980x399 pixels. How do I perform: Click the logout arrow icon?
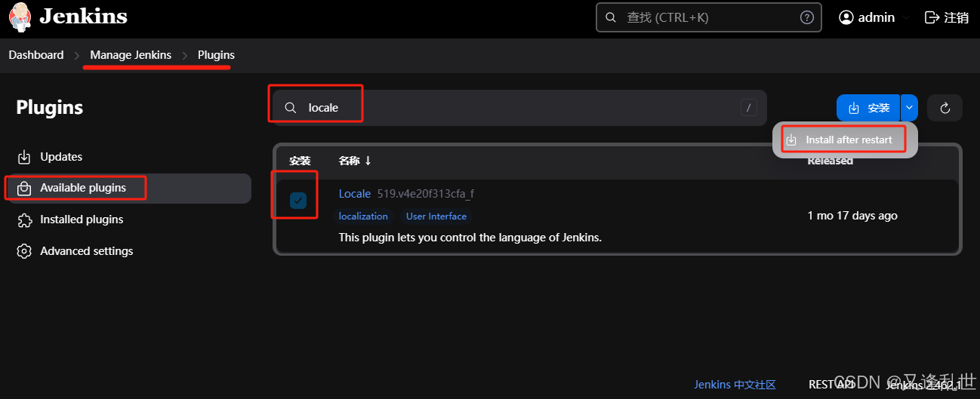[932, 17]
